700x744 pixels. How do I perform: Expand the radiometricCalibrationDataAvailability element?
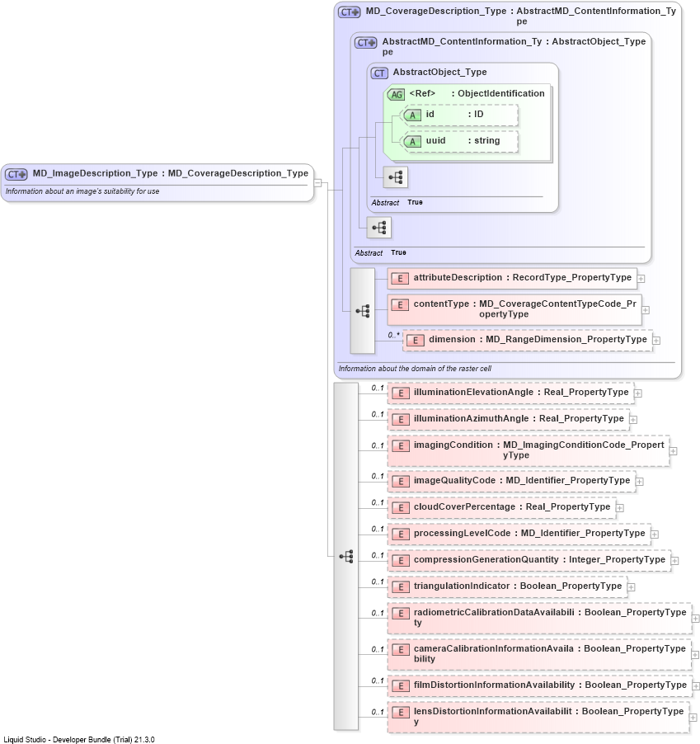[x=695, y=619]
